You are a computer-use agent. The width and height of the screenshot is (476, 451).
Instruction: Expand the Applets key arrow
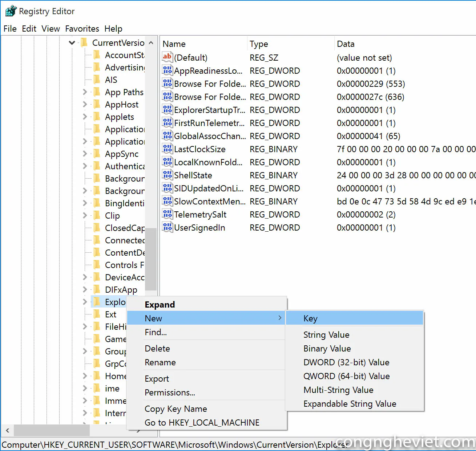click(85, 117)
